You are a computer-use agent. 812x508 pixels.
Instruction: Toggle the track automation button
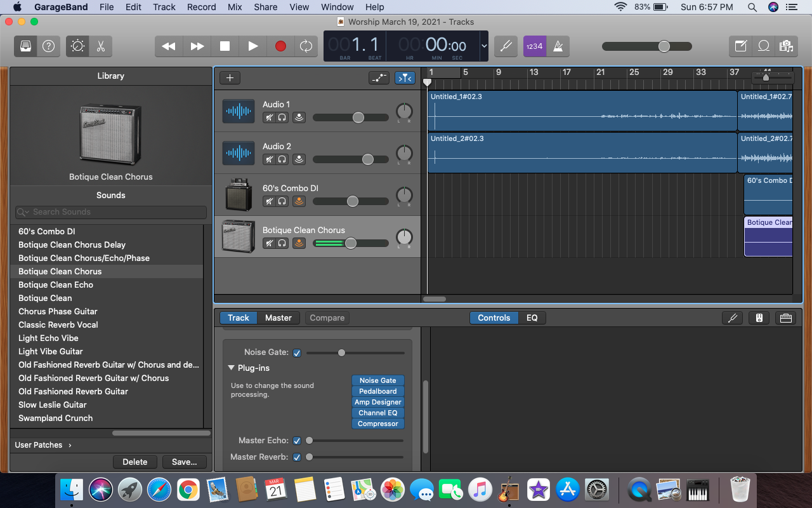click(x=379, y=78)
